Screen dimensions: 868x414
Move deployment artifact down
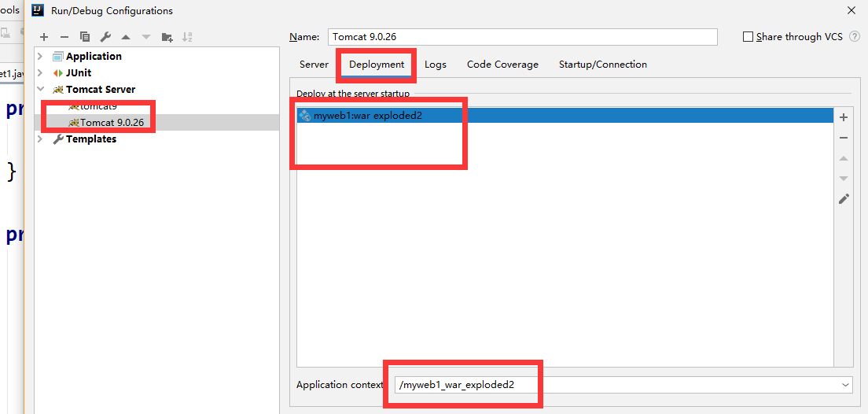point(844,179)
